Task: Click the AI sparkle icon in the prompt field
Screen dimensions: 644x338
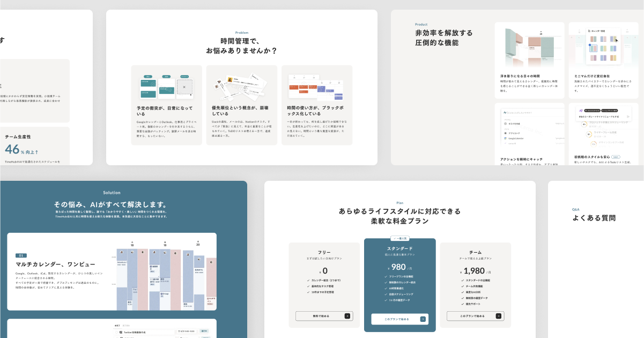Action: [x=505, y=113]
